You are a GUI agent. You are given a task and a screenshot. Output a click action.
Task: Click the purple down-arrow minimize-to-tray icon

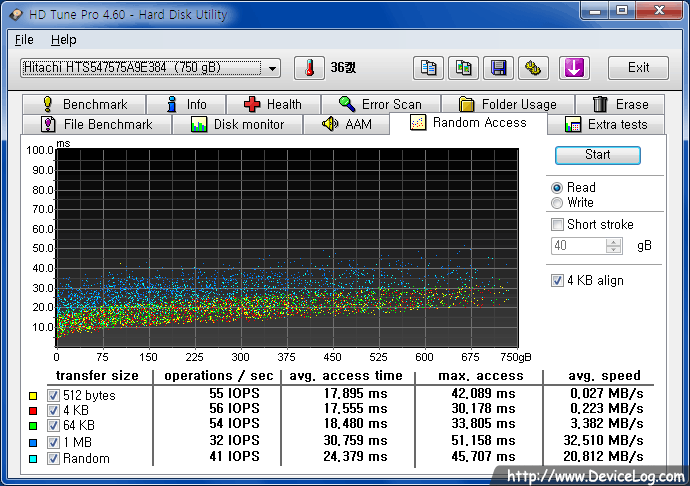click(x=576, y=68)
